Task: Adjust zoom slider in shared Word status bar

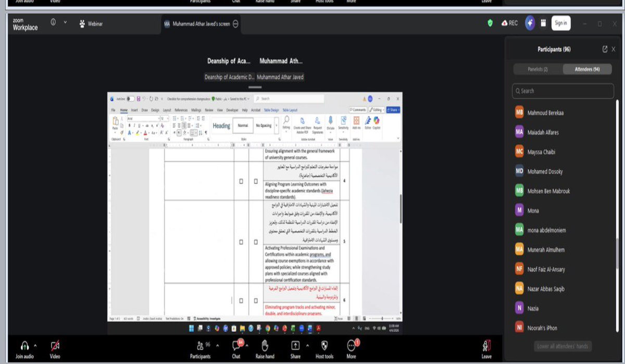Action: pos(383,318)
